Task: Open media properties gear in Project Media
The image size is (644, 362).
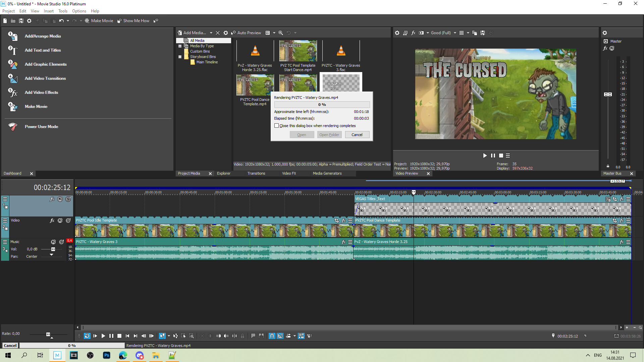Action: 226,33
